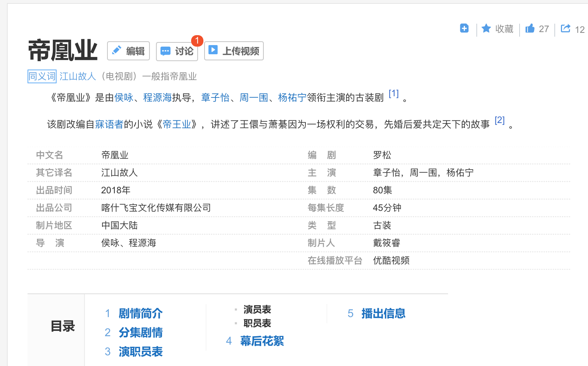
Task: Click the 其它译名 value 江山故人
Action: coord(119,173)
